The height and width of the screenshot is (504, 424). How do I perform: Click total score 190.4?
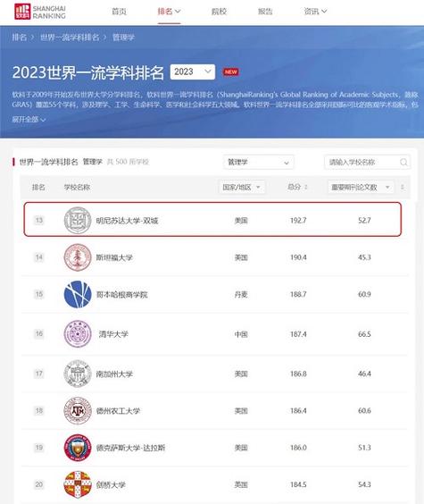[298, 257]
